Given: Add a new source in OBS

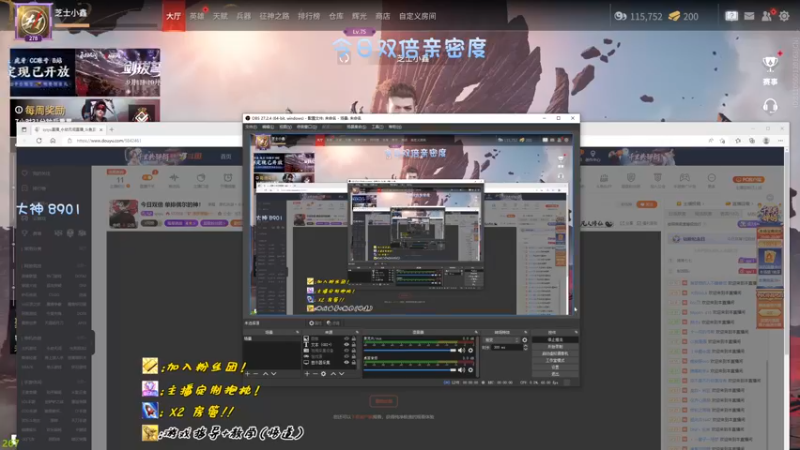Looking at the screenshot, I should pyautogui.click(x=307, y=373).
